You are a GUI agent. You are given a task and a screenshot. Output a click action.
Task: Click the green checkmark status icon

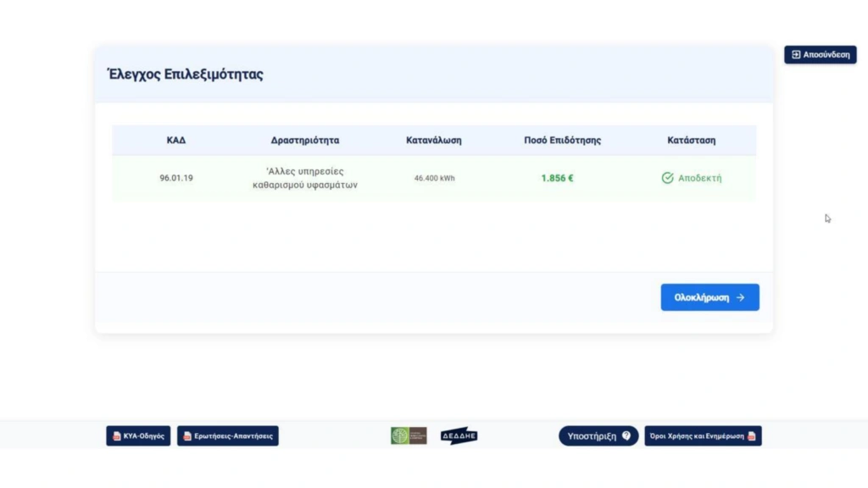(667, 178)
